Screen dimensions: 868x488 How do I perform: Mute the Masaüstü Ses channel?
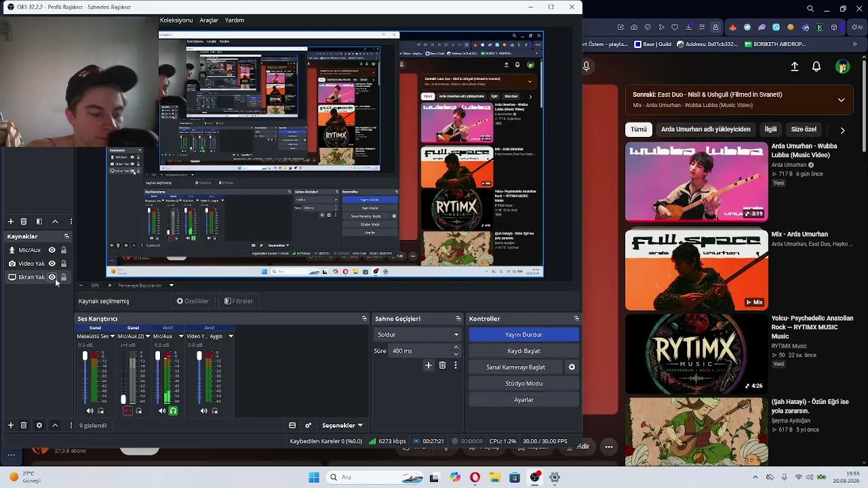point(90,411)
